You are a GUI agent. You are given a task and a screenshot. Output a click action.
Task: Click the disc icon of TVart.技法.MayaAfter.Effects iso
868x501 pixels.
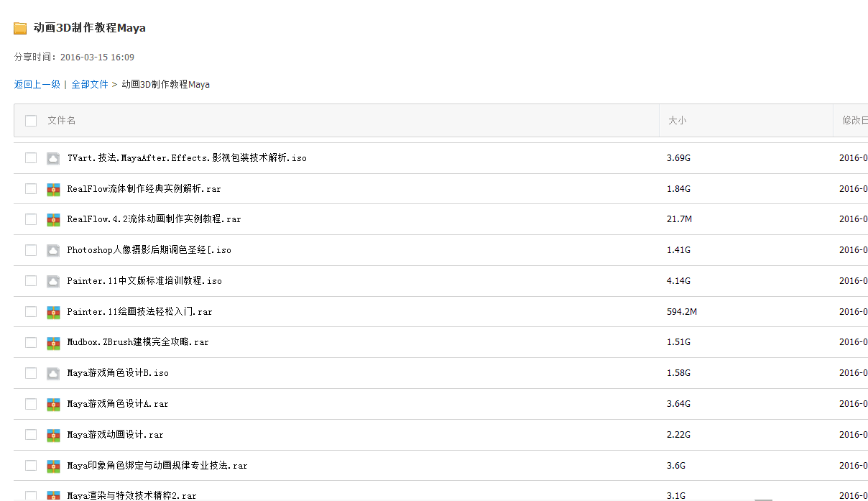(53, 158)
